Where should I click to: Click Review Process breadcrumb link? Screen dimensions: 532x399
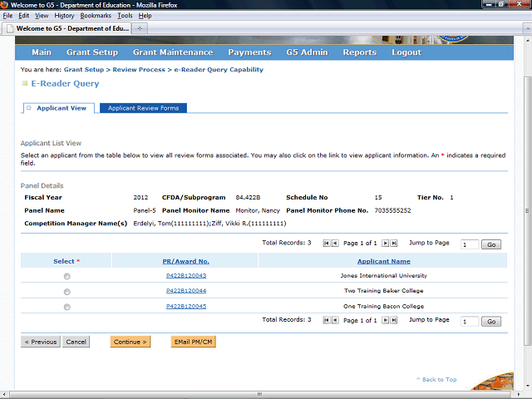click(x=139, y=70)
